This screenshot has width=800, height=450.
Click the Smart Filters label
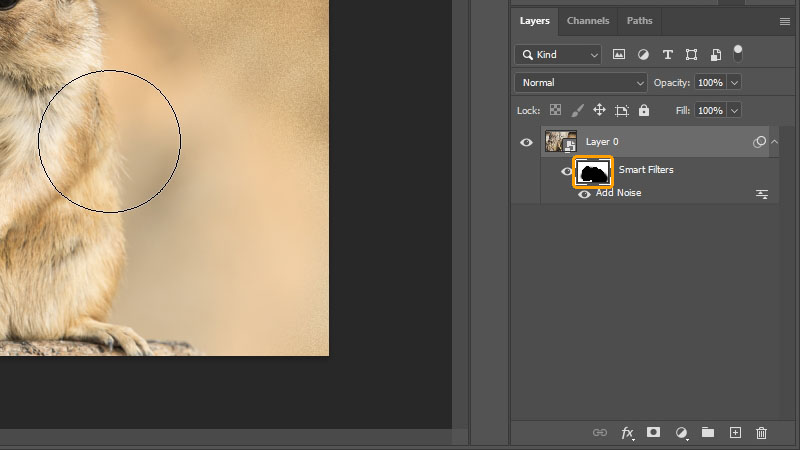(646, 170)
